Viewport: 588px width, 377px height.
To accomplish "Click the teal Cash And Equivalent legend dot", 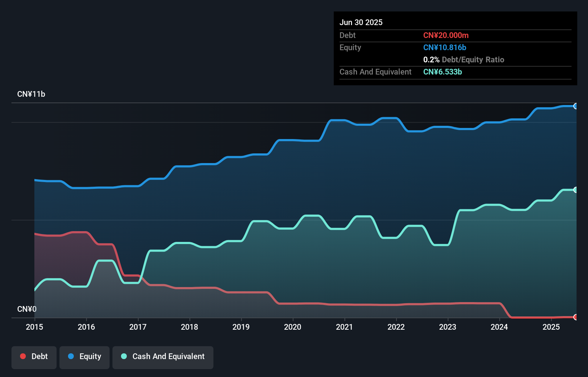I will (x=124, y=356).
